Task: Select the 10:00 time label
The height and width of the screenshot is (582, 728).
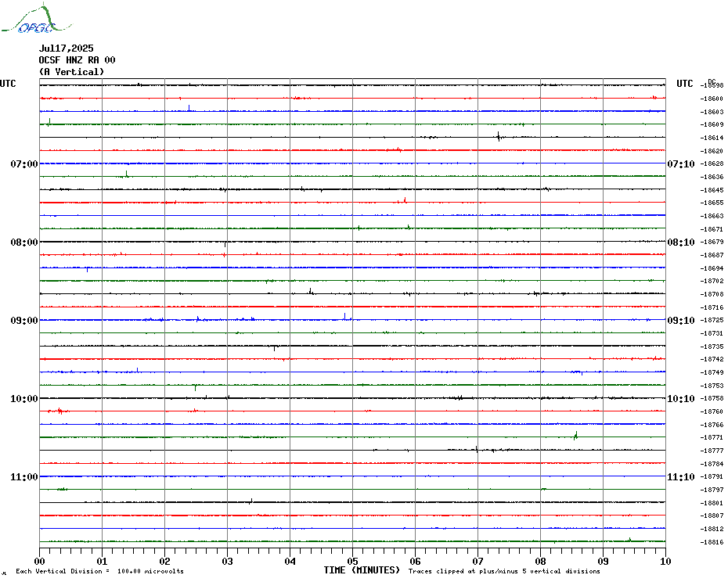Action: 24,399
